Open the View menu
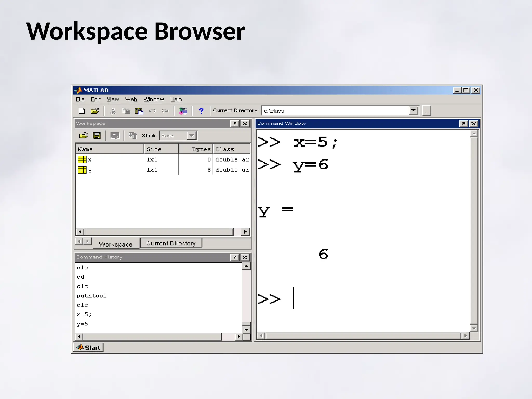This screenshot has height=399, width=532. [113, 99]
